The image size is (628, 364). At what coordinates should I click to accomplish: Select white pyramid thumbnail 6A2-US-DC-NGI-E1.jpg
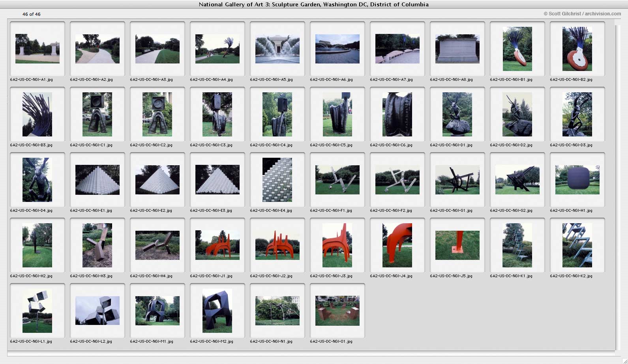click(x=97, y=180)
